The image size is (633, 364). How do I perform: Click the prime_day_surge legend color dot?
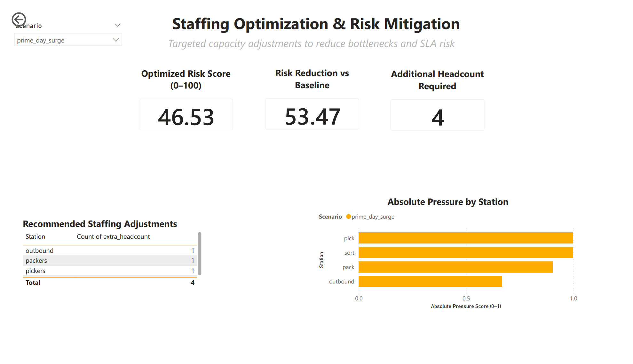pyautogui.click(x=348, y=217)
